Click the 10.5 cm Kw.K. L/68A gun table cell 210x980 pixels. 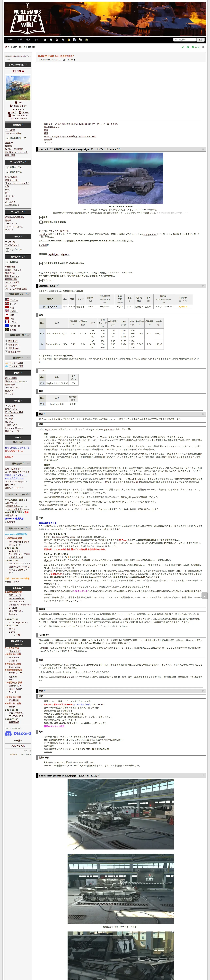(x=57, y=344)
